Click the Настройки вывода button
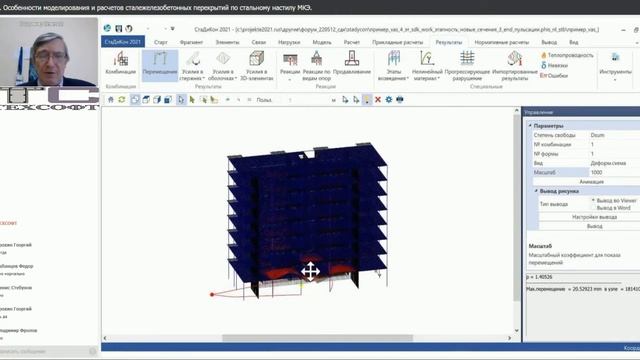 (594, 217)
